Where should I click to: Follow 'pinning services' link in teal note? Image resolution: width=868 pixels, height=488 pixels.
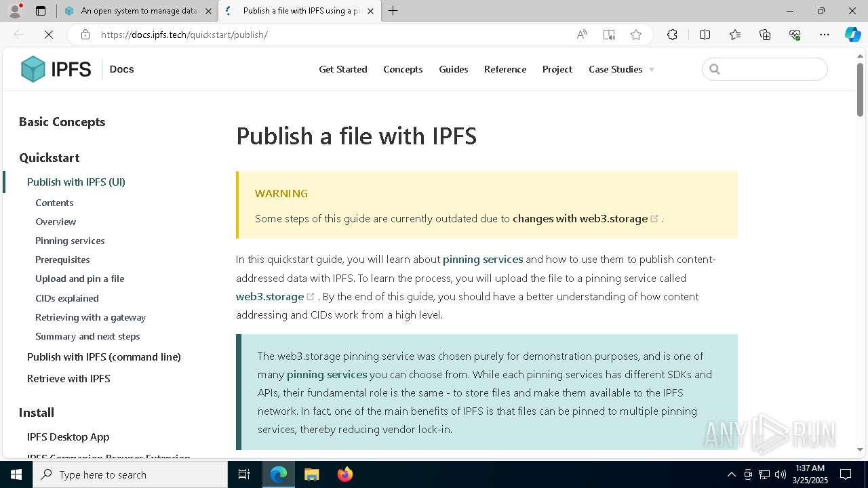pyautogui.click(x=327, y=374)
